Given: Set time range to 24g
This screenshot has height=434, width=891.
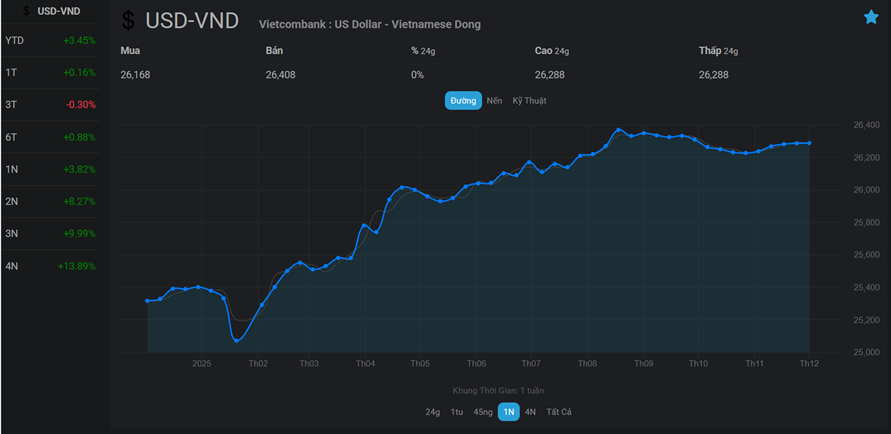Looking at the screenshot, I should pyautogui.click(x=432, y=412).
